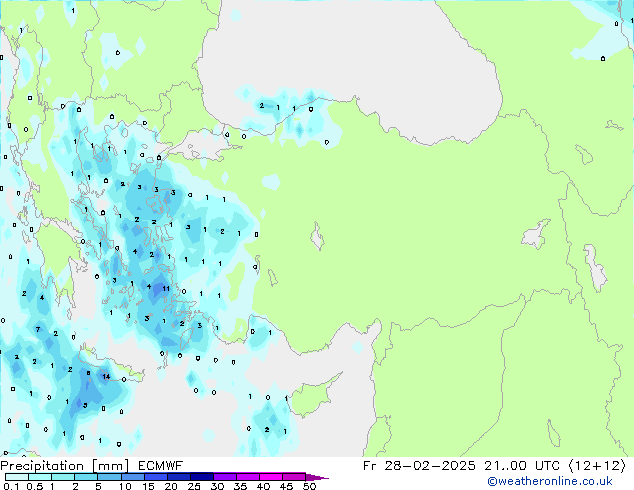
Task: Click the '45' legend scale label
Action: coord(286,486)
